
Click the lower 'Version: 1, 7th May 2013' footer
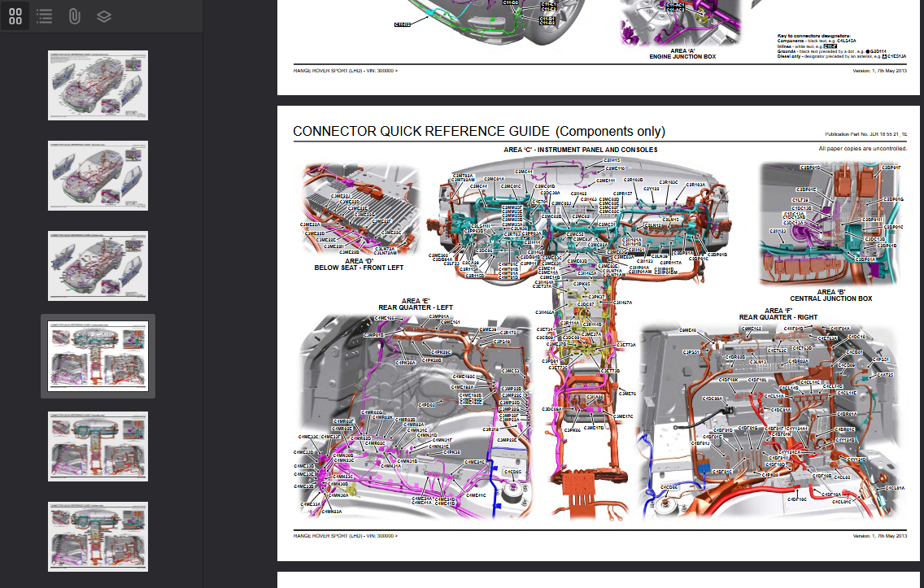pos(880,536)
